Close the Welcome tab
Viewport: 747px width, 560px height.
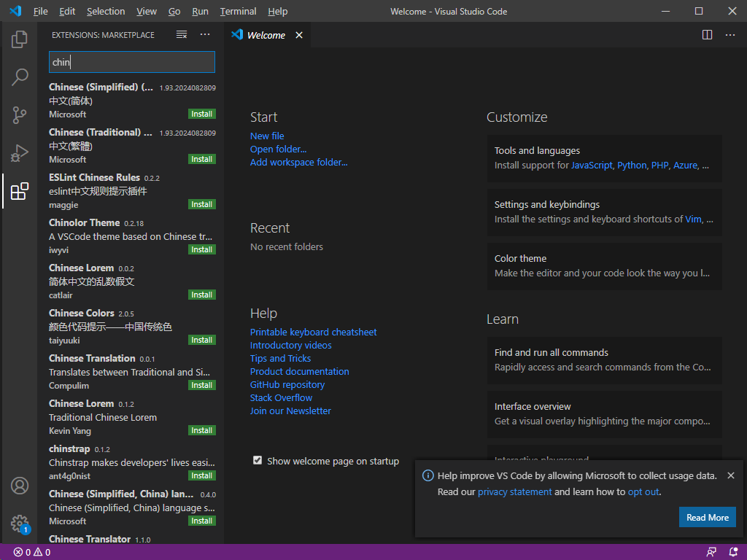(298, 35)
